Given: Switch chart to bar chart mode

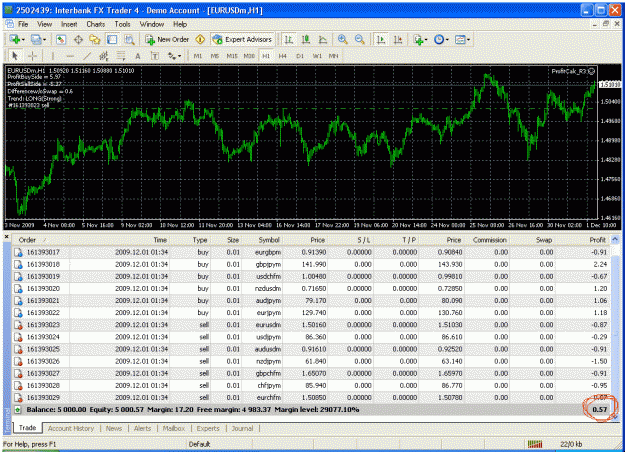Looking at the screenshot, I should [x=289, y=39].
